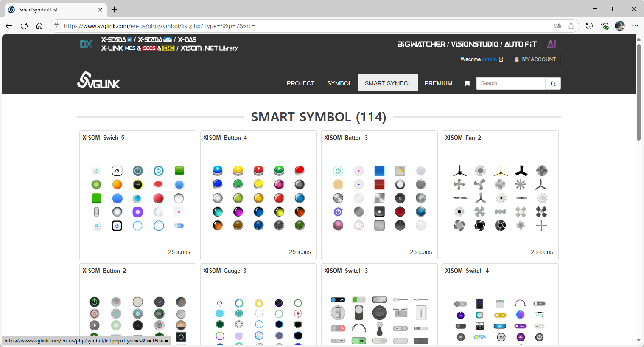Image resolution: width=644 pixels, height=347 pixels.
Task: Open the XISOM_Button_2 card title
Action: [104, 271]
